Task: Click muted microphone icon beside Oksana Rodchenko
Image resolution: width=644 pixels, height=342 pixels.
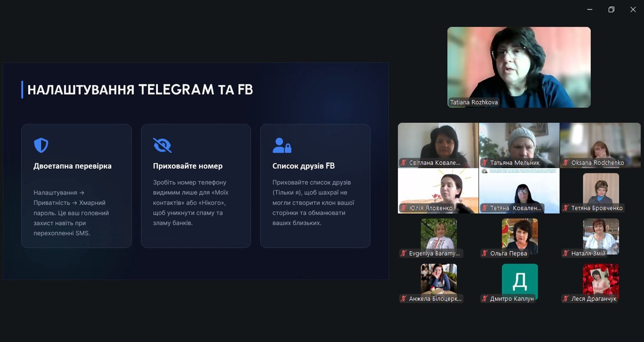Action: point(566,163)
